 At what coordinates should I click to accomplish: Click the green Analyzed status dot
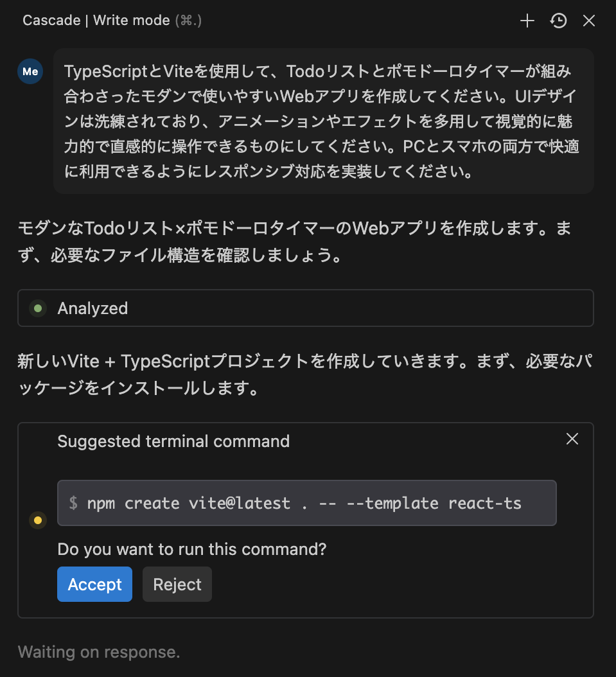(x=38, y=308)
